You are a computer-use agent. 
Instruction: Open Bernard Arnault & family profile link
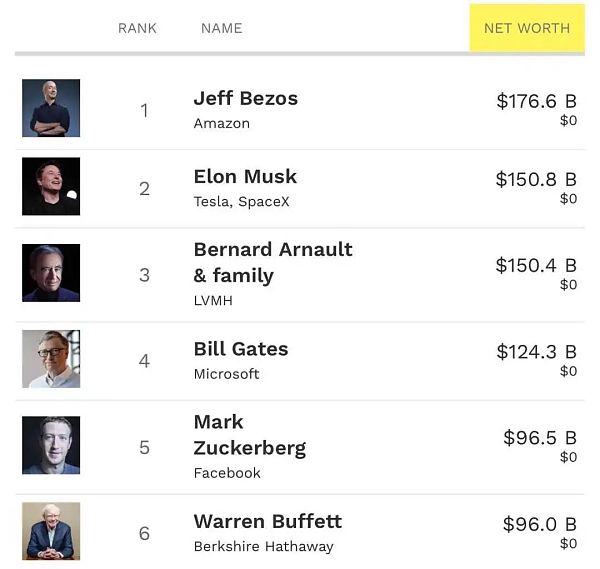(x=272, y=262)
